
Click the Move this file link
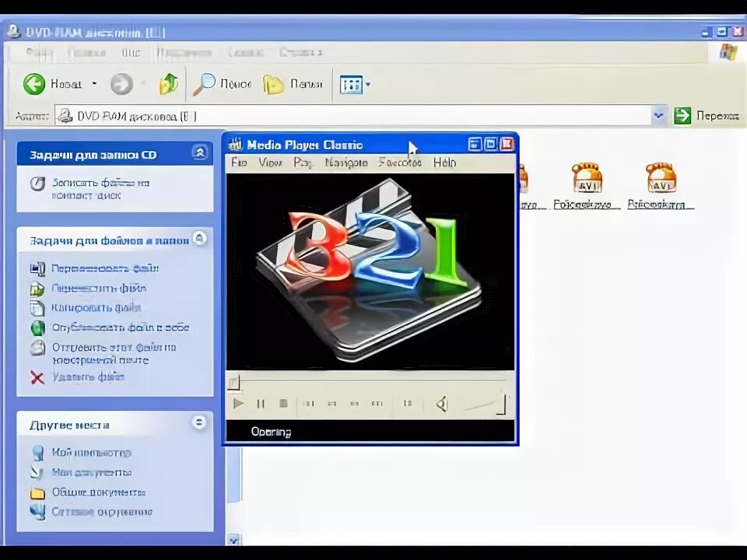99,288
